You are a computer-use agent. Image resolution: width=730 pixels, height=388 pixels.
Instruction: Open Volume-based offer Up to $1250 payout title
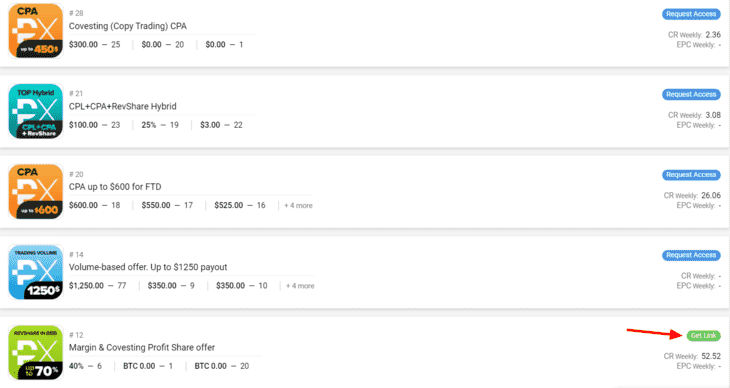coord(148,267)
